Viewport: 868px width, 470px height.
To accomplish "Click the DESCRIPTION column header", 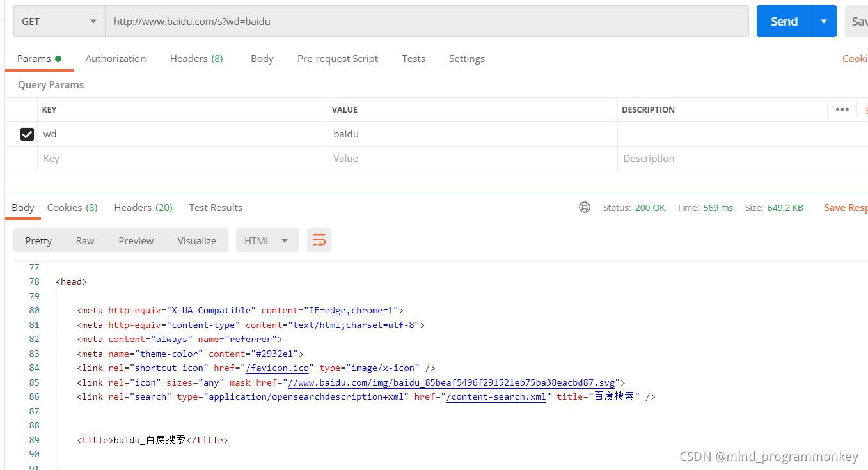I will (648, 109).
